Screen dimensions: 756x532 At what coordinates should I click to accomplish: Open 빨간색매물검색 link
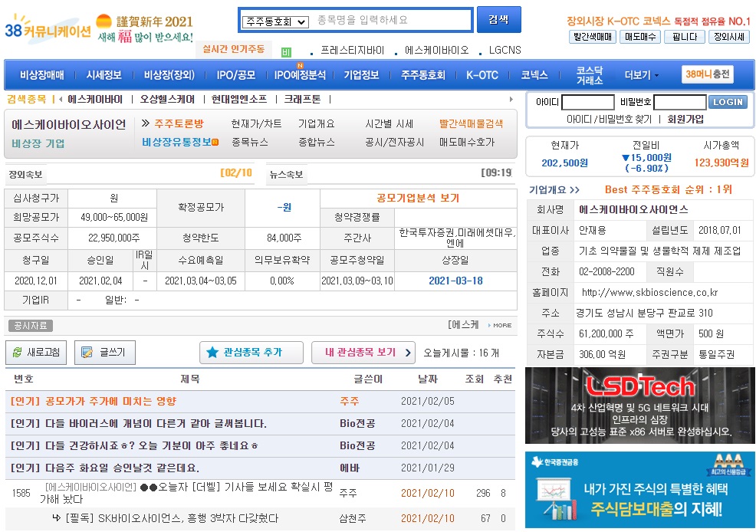pos(471,123)
